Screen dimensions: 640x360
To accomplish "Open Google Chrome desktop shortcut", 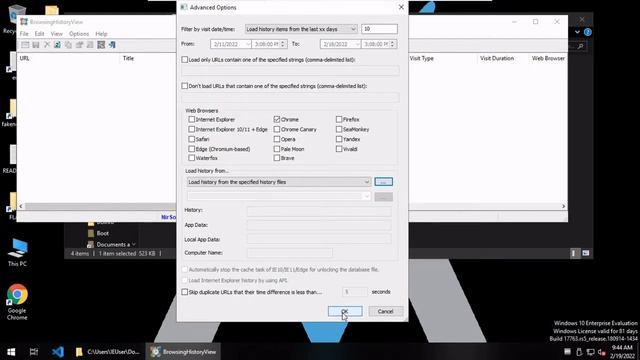I will coord(17,302).
